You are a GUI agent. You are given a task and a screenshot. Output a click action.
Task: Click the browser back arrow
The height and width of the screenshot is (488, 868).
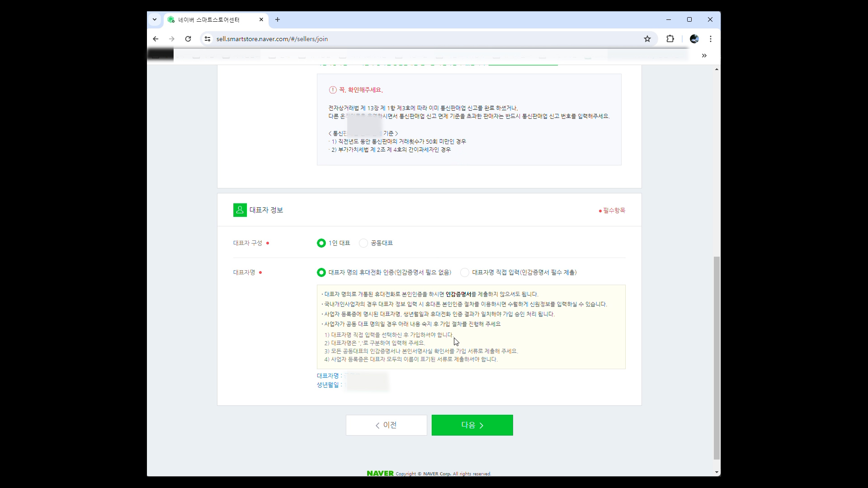click(x=156, y=39)
